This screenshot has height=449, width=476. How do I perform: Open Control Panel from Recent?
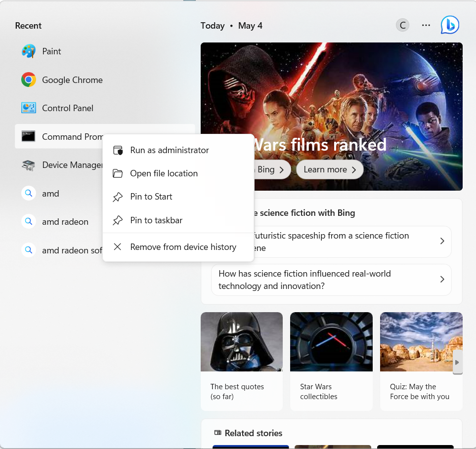68,108
